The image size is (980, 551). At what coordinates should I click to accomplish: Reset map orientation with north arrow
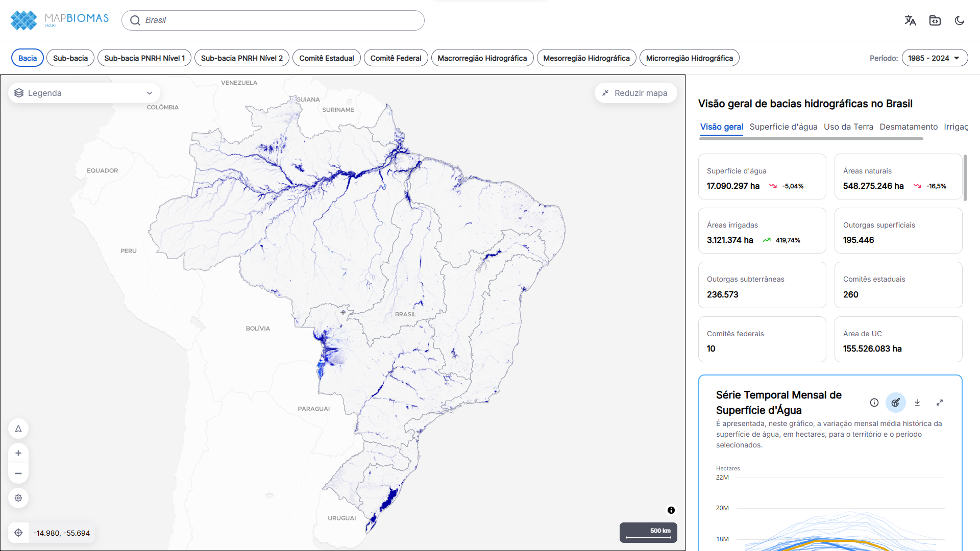coord(18,429)
